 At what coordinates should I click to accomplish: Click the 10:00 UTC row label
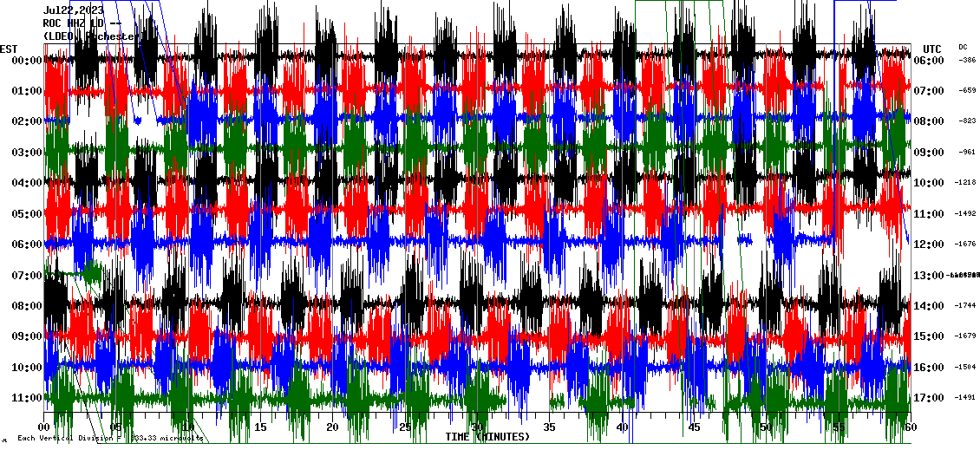935,183
